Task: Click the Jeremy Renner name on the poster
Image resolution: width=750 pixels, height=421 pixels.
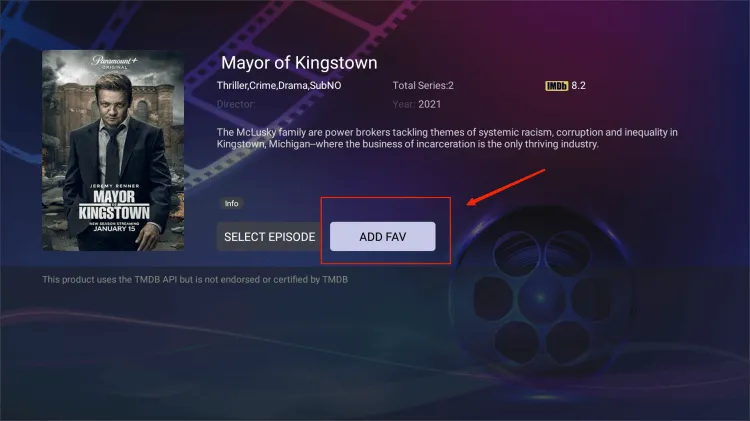Action: [x=114, y=186]
